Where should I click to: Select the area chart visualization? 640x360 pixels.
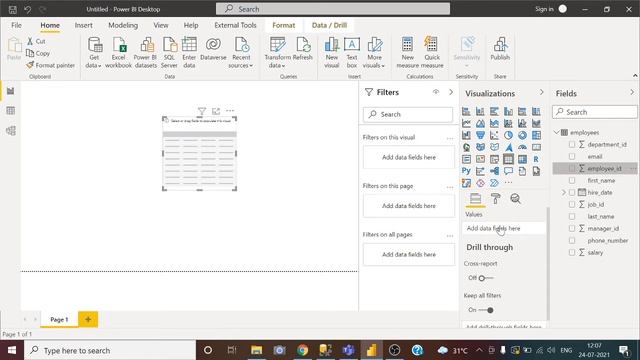480,123
